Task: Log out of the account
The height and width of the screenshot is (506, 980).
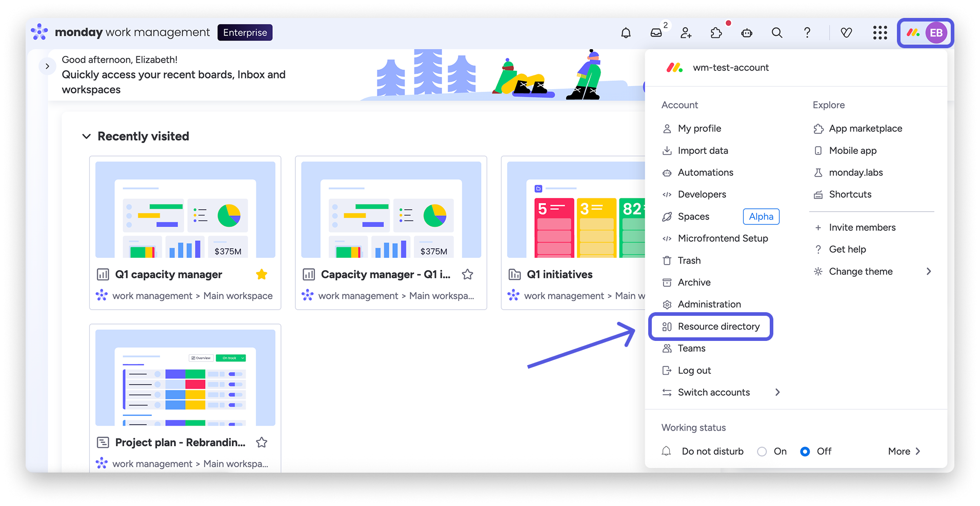Action: click(x=694, y=371)
